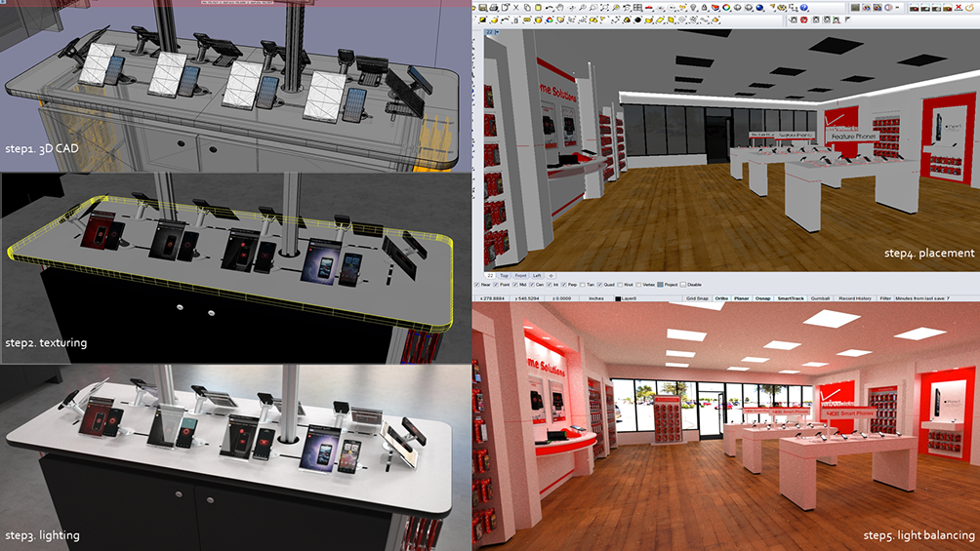980x551 pixels.
Task: Enable the Tan osnap checkbox
Action: [x=583, y=285]
